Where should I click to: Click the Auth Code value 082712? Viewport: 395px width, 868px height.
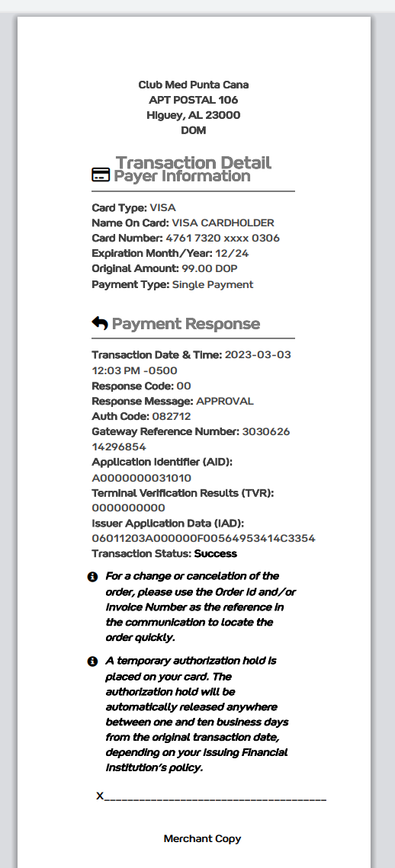pos(171,416)
